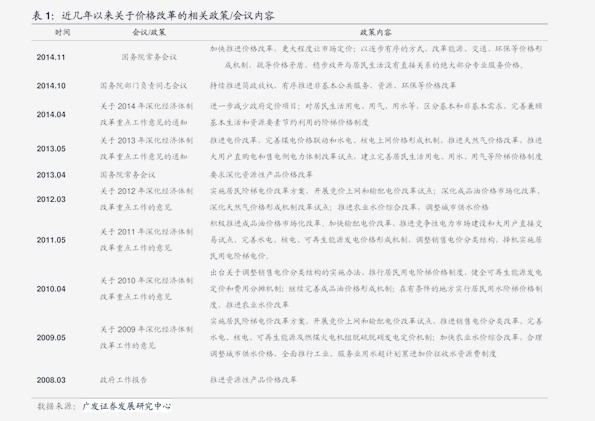Click the 2011.05 date cell
The image size is (595, 421).
51,240
